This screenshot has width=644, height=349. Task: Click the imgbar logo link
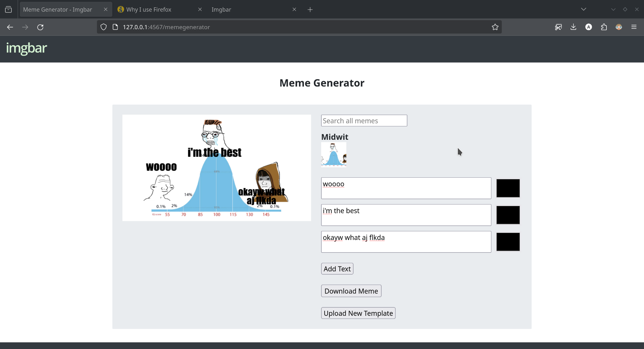pos(26,48)
